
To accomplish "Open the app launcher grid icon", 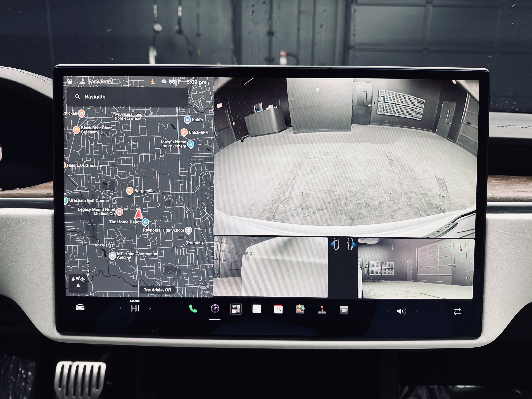I will pos(236,309).
